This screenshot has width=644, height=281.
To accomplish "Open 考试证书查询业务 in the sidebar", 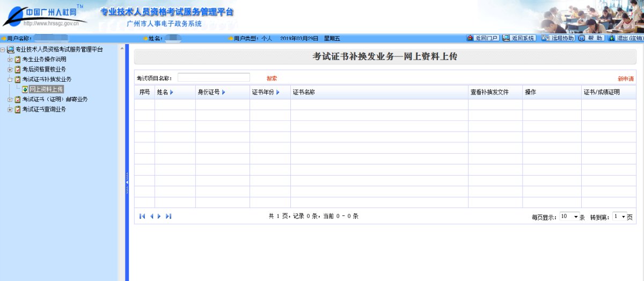I will [44, 110].
